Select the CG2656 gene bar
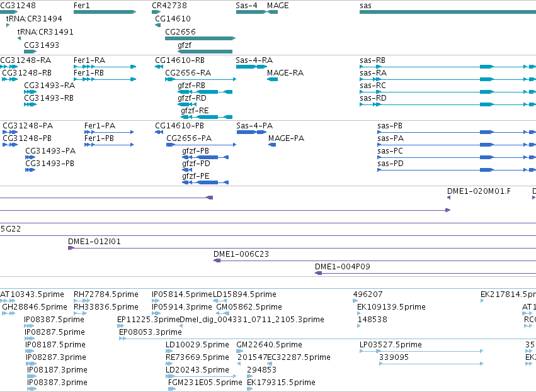Screen dimensions: 536x392 [200, 38]
